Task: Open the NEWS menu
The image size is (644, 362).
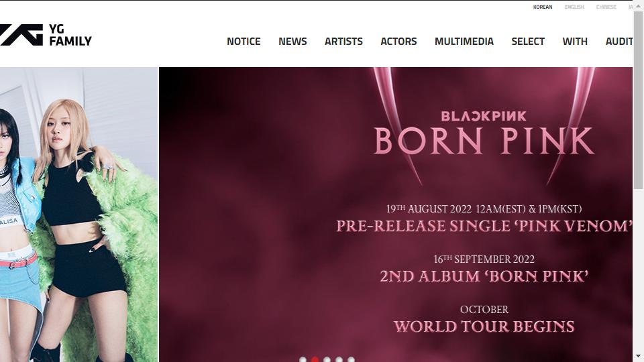Action: click(292, 42)
